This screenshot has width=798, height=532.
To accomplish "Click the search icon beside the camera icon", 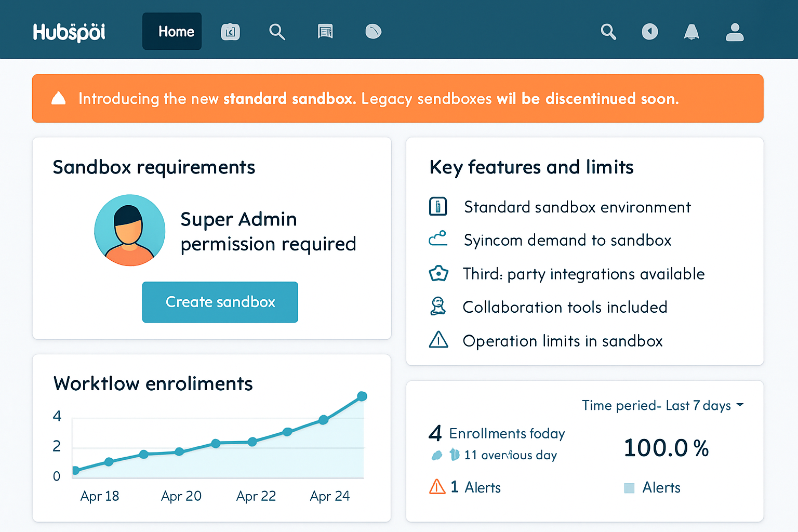I will [277, 32].
